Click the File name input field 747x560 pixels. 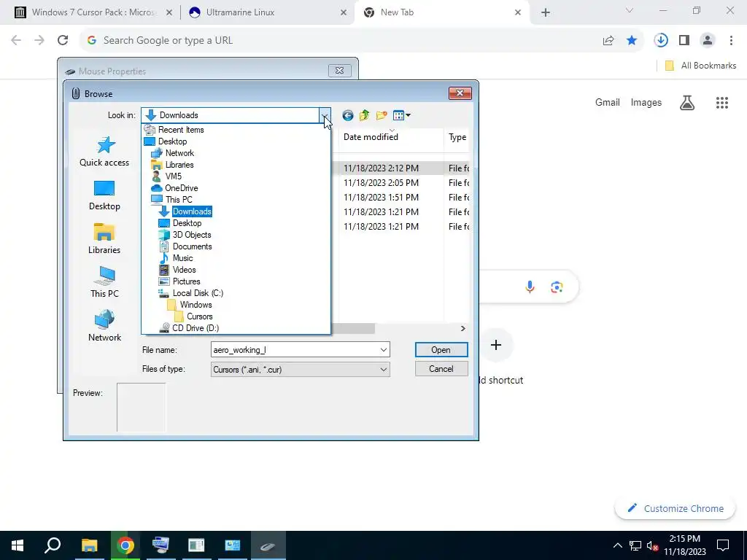point(295,350)
